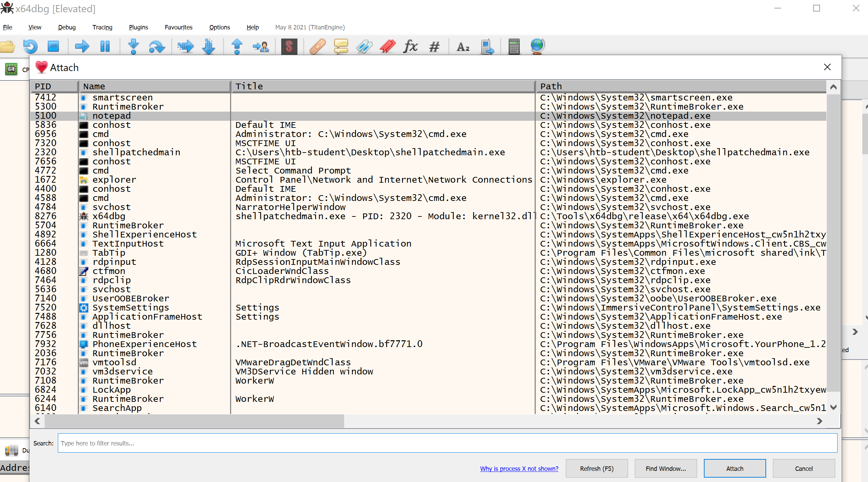Image resolution: width=868 pixels, height=482 pixels.
Task: Open Bookmarks red icon
Action: [x=388, y=46]
